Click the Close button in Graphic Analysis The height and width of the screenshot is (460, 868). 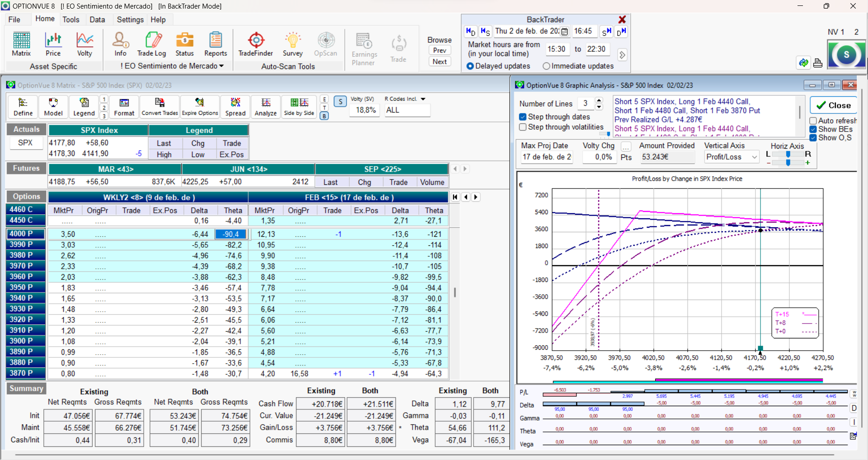click(834, 105)
